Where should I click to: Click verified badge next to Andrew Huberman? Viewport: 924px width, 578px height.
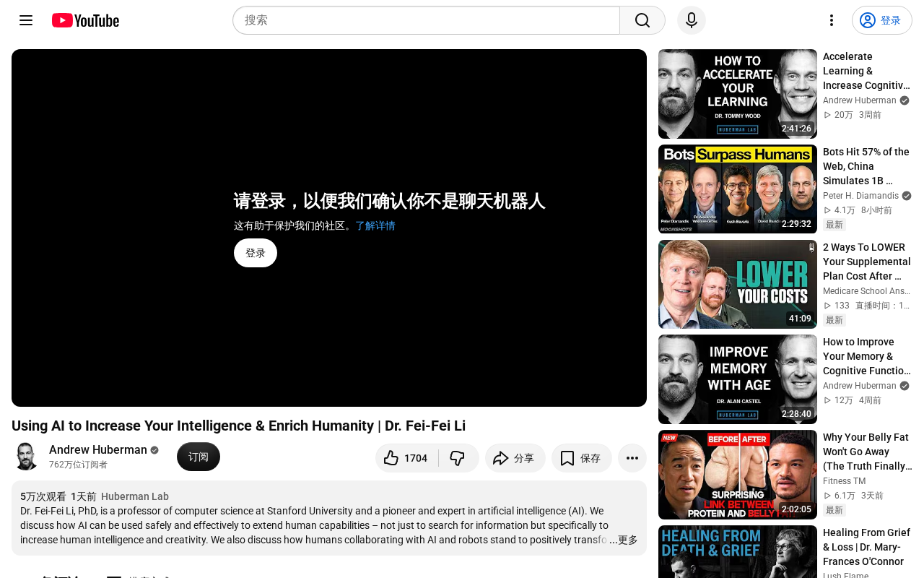coord(154,450)
